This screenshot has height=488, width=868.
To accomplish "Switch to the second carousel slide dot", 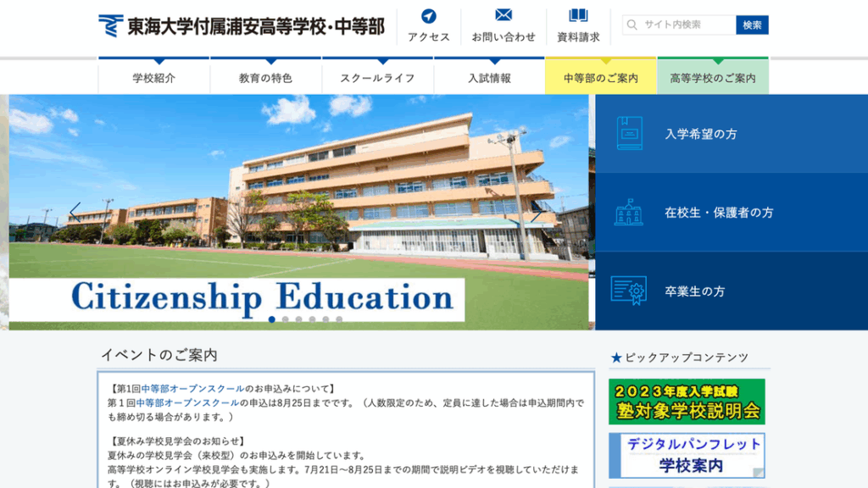I will (286, 319).
